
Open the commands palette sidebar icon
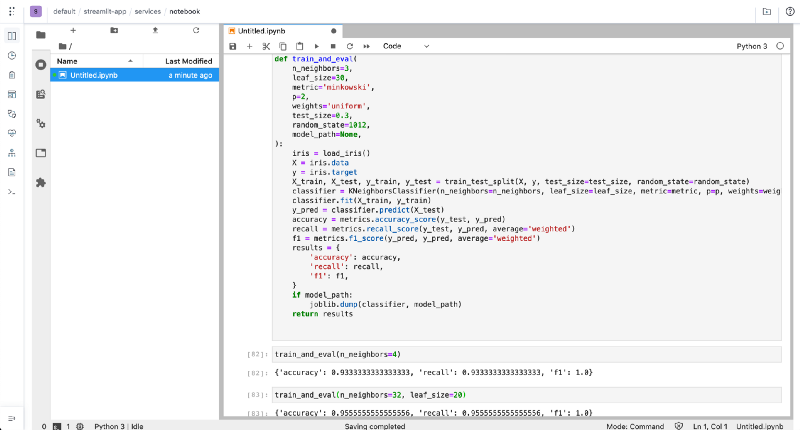point(41,94)
